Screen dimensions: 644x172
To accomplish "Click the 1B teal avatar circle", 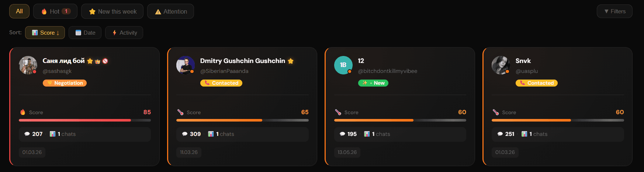I will pyautogui.click(x=343, y=65).
